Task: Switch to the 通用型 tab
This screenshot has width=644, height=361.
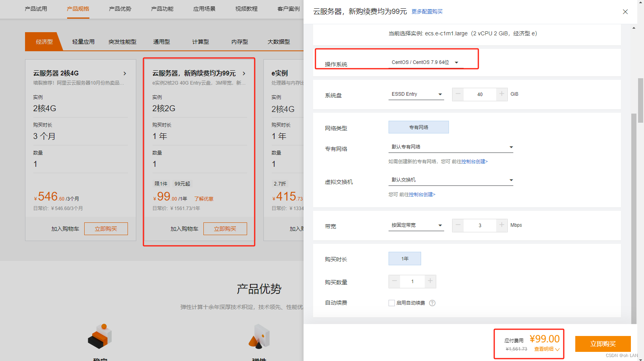Action: pyautogui.click(x=161, y=41)
